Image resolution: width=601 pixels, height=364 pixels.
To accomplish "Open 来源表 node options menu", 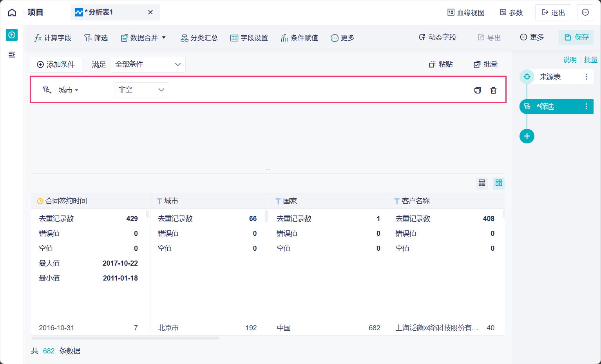I will (x=586, y=77).
